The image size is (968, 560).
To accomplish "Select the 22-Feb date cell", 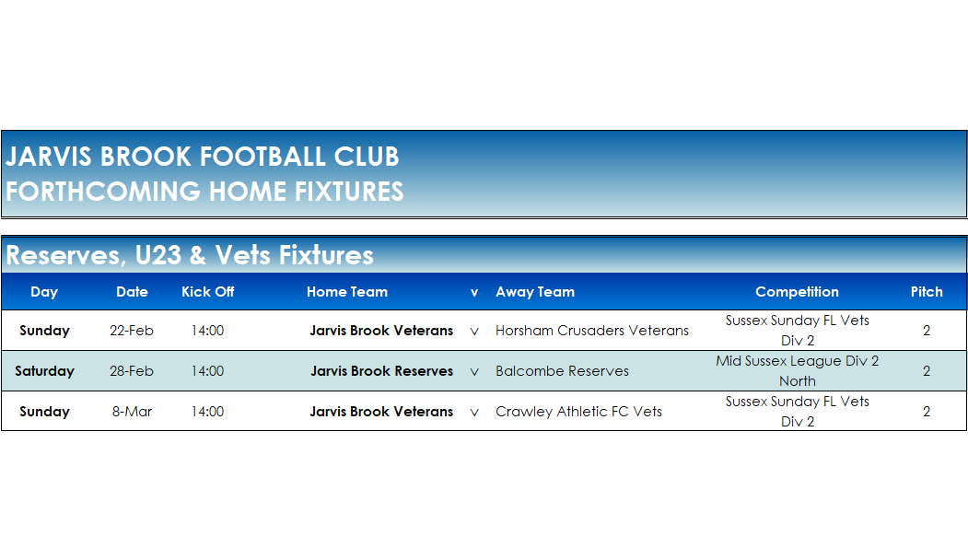I will pos(132,331).
